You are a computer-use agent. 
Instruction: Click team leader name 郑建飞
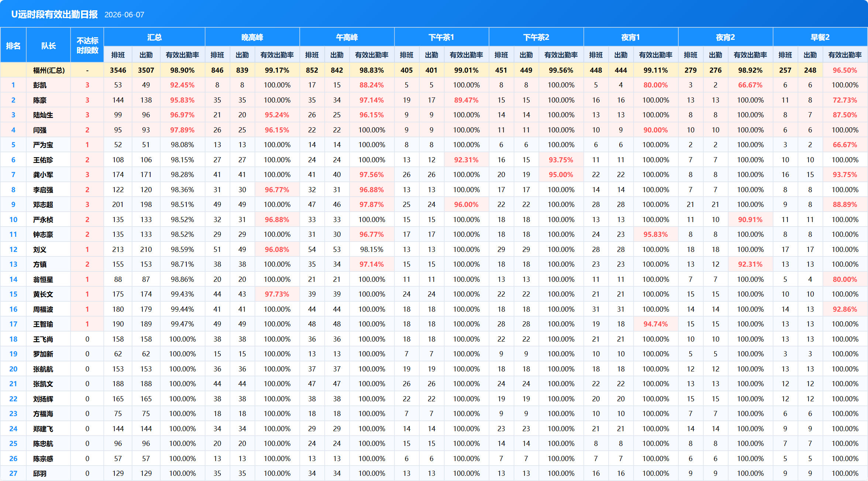43,429
